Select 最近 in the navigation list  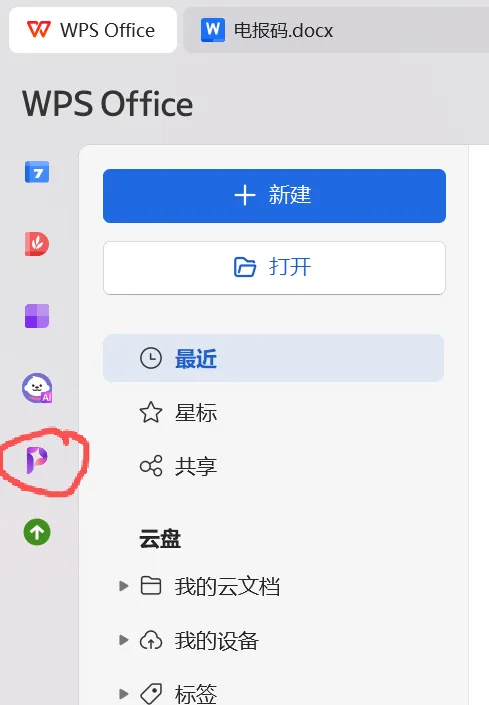click(x=273, y=358)
